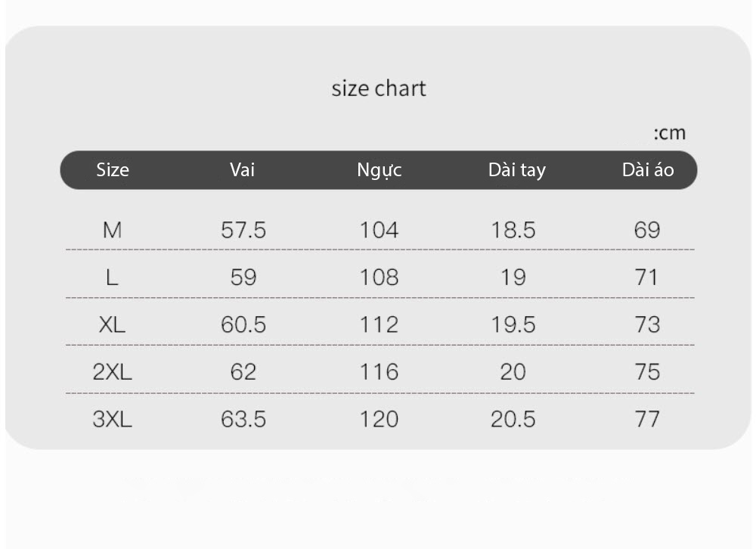756x549 pixels.
Task: Select the Dài áo column header
Action: 648,170
